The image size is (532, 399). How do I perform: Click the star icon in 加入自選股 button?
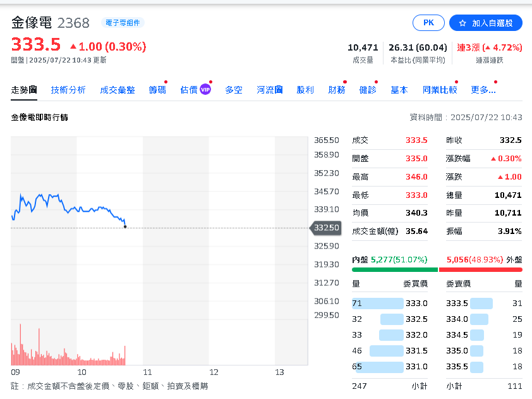[462, 23]
